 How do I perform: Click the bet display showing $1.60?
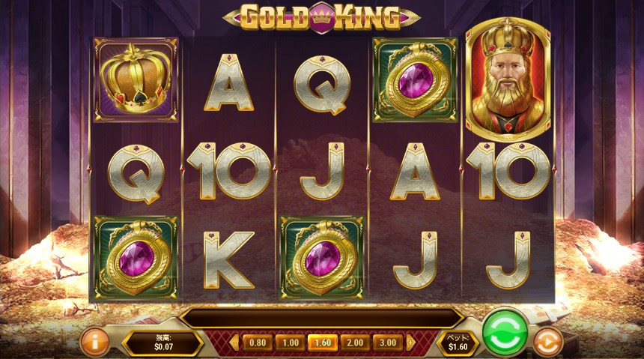[x=458, y=343]
